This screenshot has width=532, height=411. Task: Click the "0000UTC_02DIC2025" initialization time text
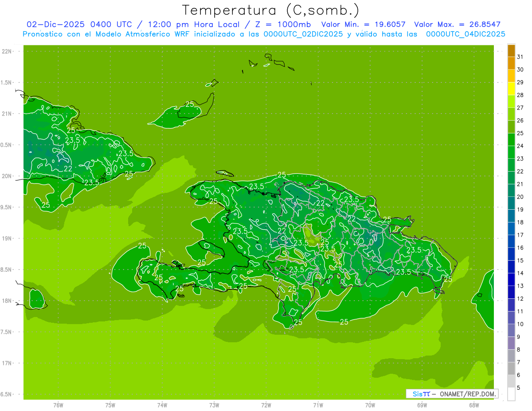tap(303, 34)
